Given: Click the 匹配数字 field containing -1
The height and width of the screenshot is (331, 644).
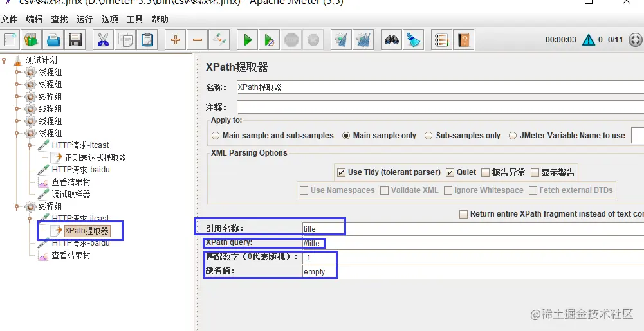Looking at the screenshot, I should point(473,258).
